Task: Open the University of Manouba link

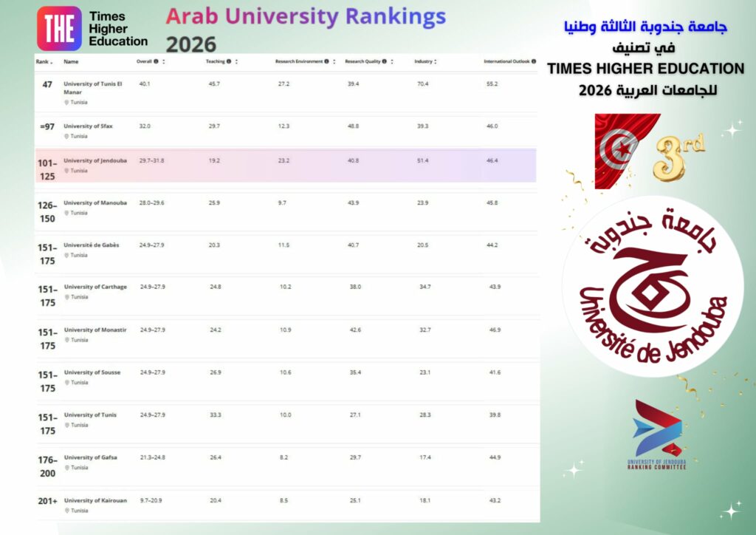Action: pyautogui.click(x=95, y=203)
